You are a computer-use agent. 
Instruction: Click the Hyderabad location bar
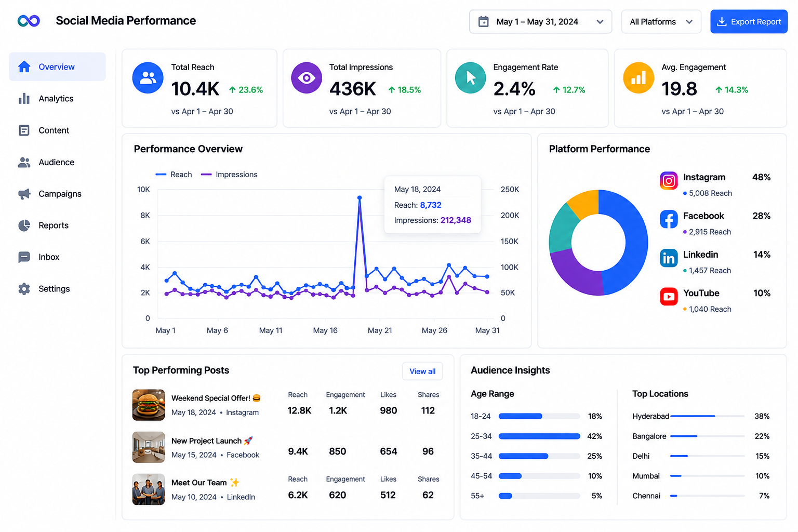pos(708,416)
